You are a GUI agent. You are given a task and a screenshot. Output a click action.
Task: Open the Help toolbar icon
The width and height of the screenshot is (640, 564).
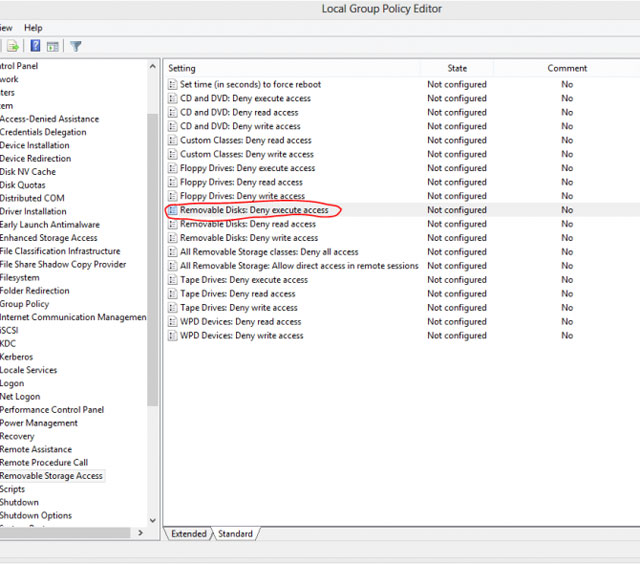35,46
